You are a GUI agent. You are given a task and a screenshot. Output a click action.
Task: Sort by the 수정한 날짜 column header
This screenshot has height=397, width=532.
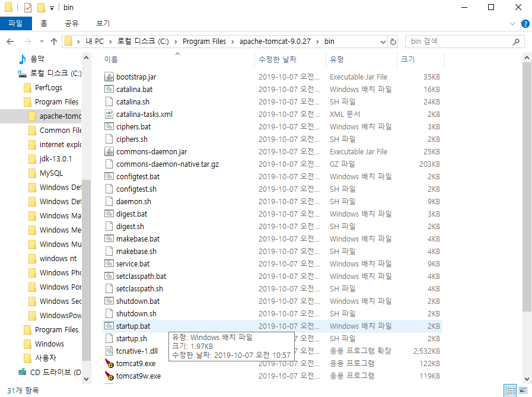coord(290,59)
